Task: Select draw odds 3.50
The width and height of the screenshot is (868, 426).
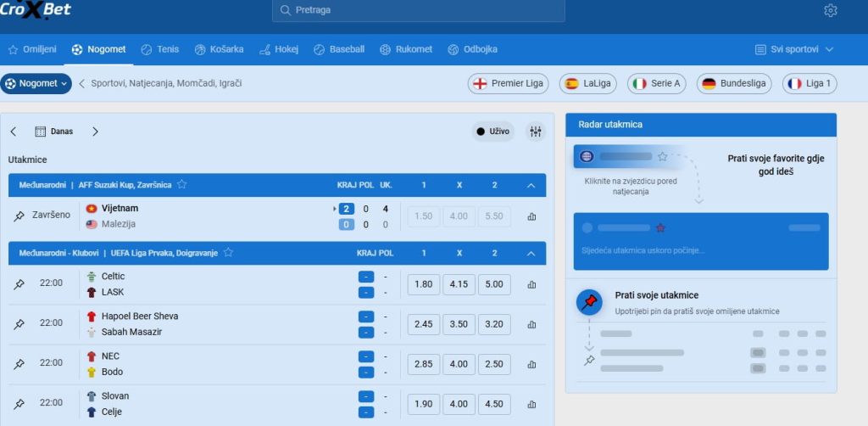Action: (x=459, y=325)
